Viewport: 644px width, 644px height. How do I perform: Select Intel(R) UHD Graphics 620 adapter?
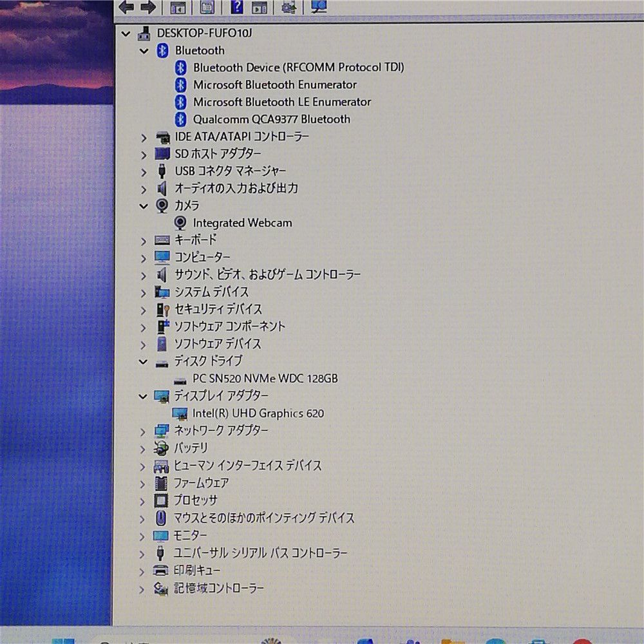point(258,413)
